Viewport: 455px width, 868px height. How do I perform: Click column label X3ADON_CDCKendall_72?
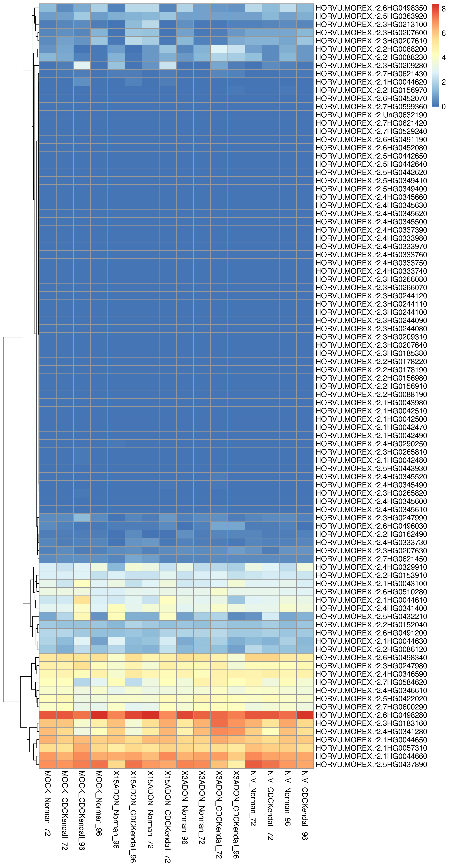[219, 814]
